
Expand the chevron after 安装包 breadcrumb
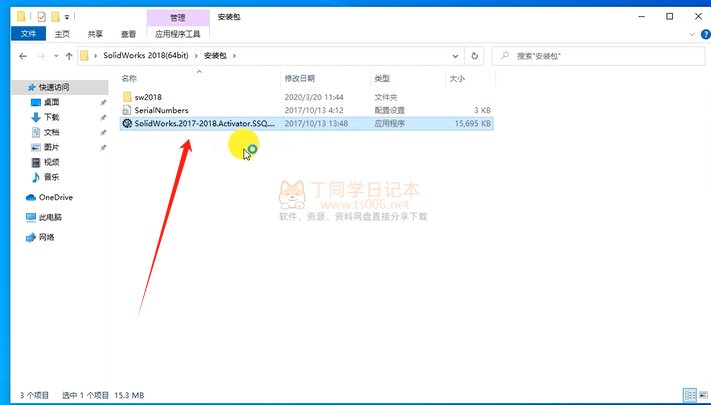(x=234, y=56)
